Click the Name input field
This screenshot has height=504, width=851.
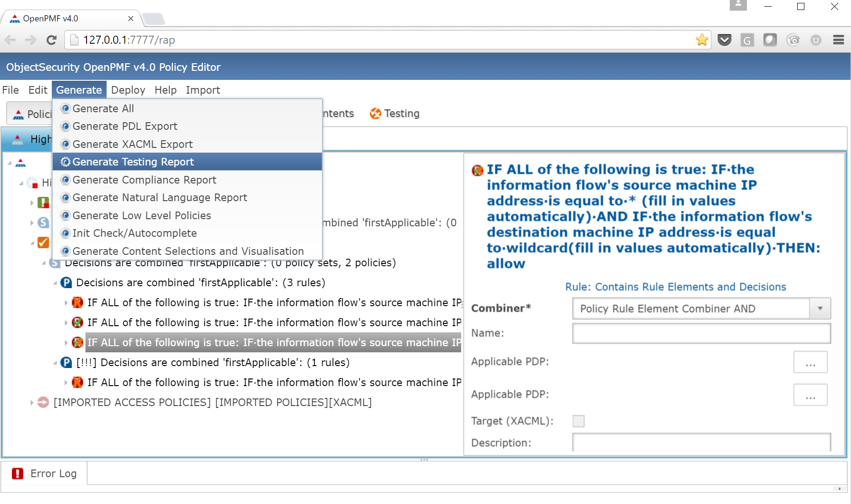click(701, 333)
